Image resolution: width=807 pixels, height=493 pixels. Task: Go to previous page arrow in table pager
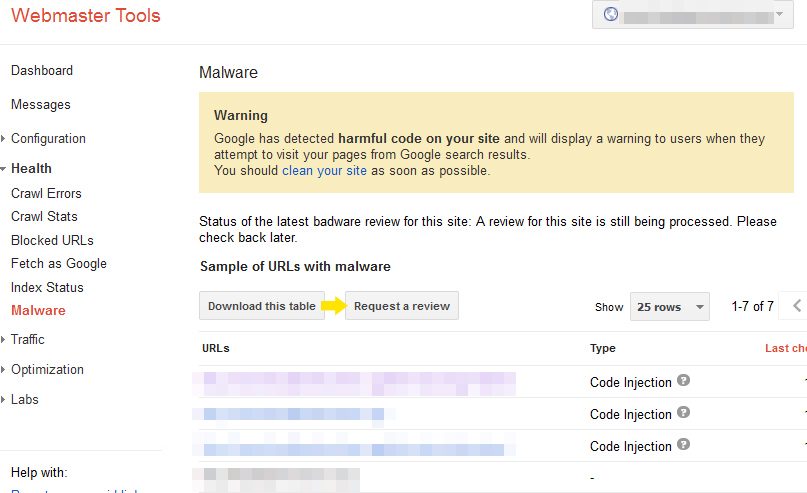click(x=796, y=306)
